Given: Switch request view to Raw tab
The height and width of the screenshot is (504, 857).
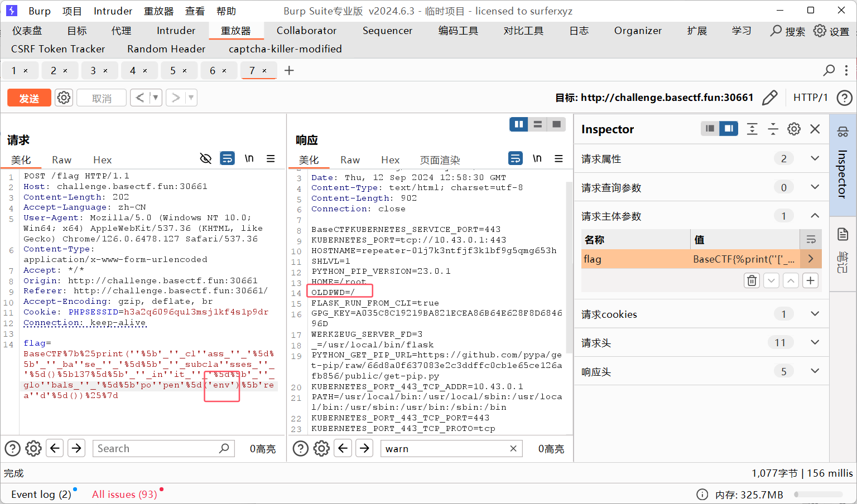Looking at the screenshot, I should coord(61,160).
